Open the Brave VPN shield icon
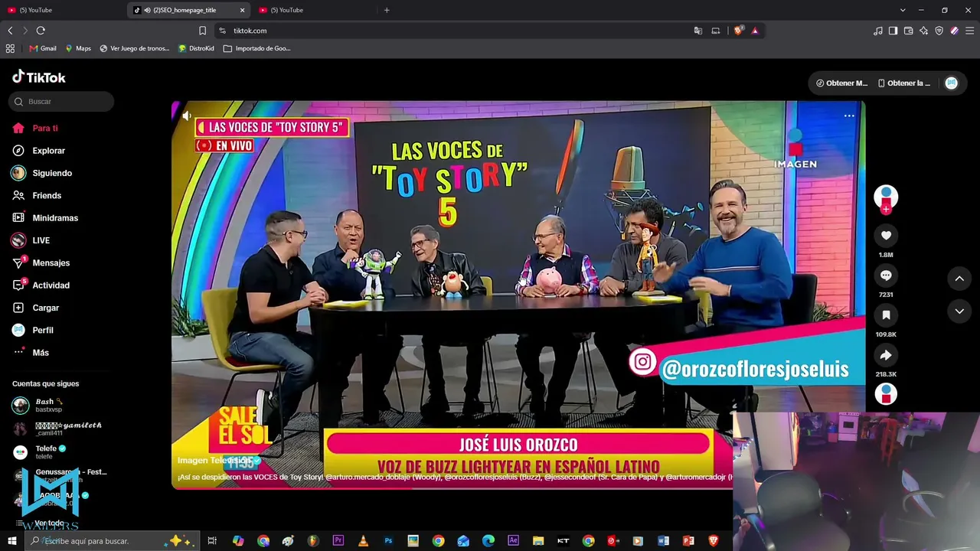This screenshot has height=551, width=980. point(939,31)
